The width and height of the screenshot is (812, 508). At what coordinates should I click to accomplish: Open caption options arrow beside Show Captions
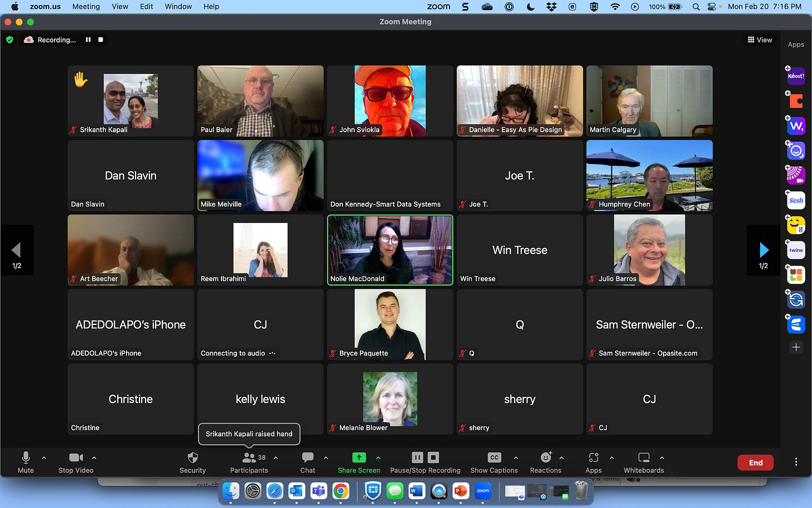click(x=516, y=458)
